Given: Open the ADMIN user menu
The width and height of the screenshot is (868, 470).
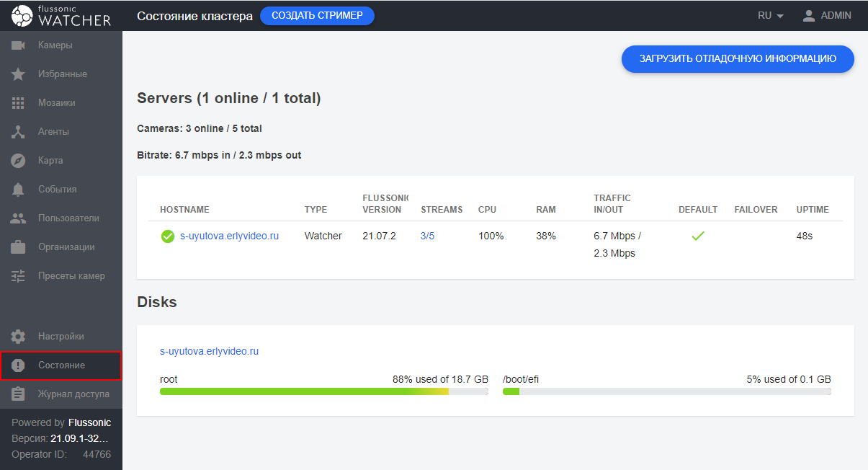Looking at the screenshot, I should 827,15.
